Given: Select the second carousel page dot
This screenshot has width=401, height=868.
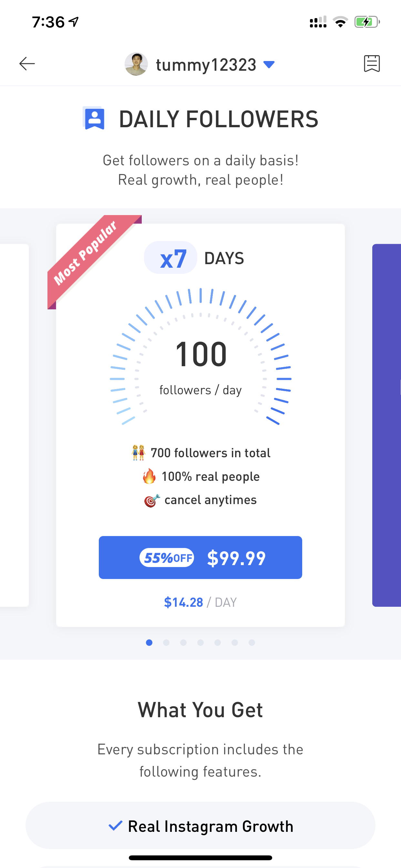Looking at the screenshot, I should coord(166,643).
